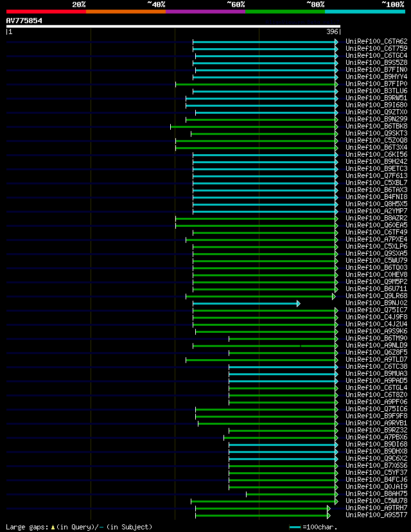This screenshot has height=532, width=411.
Task: Click the green alignment bar for B8AH75
Action: click(292, 494)
